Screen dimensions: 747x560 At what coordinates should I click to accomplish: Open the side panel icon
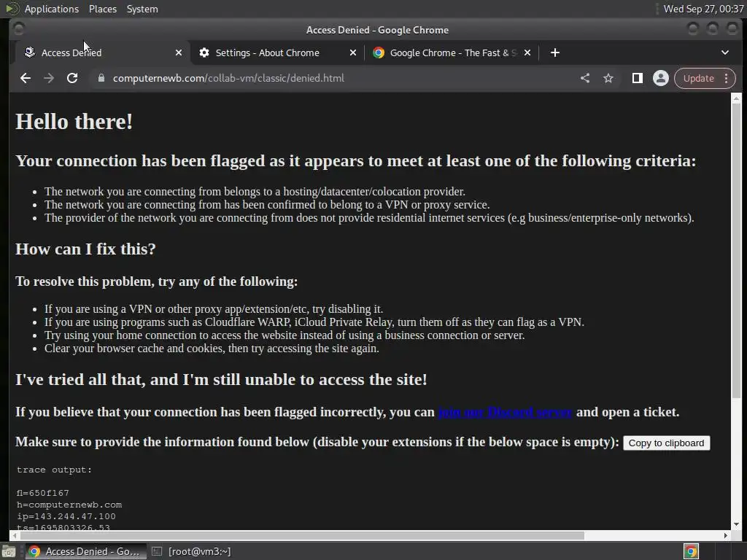[x=637, y=78]
